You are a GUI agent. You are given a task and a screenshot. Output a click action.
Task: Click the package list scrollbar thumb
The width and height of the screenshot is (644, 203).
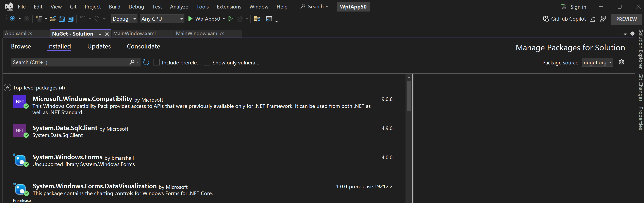click(x=409, y=96)
